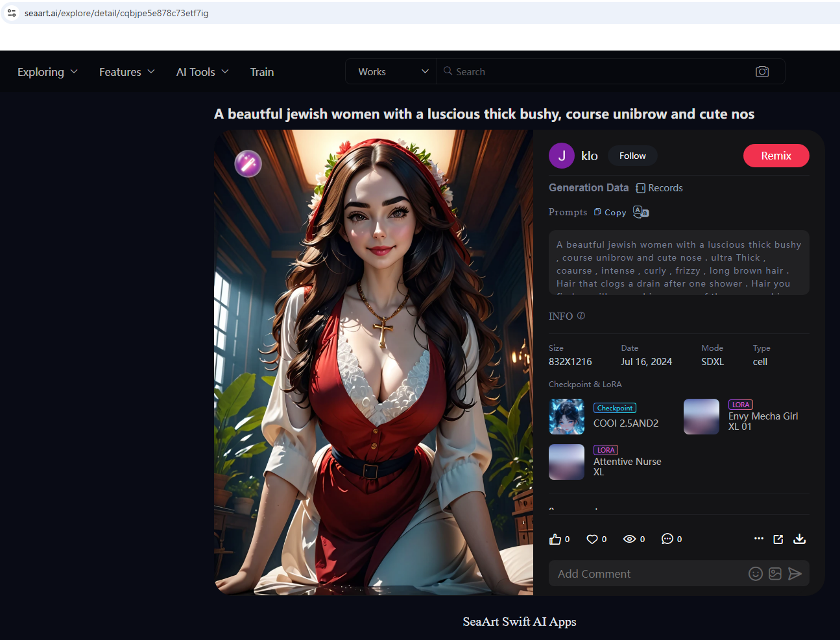Open Attentive Nurse XL LoRA
The image size is (840, 640).
tap(627, 466)
